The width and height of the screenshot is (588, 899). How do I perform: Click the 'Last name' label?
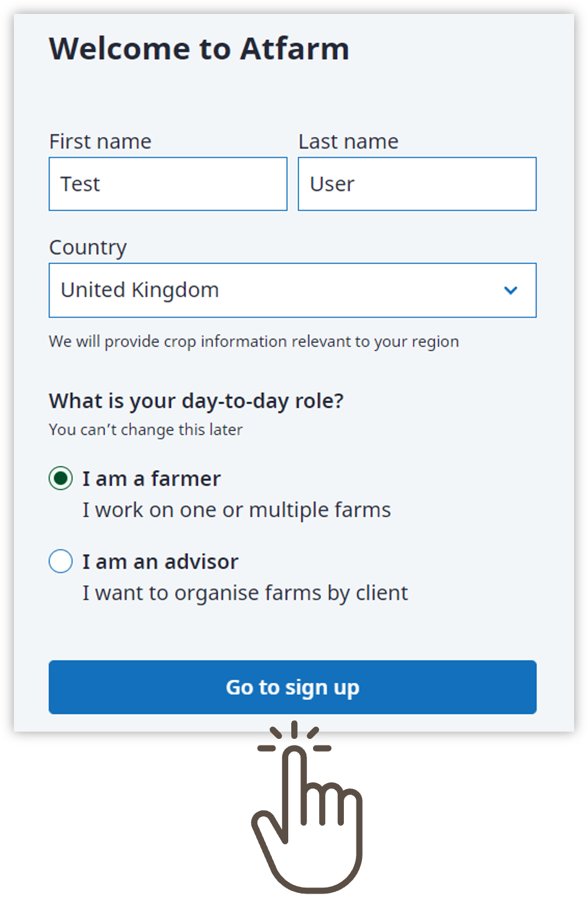(349, 141)
